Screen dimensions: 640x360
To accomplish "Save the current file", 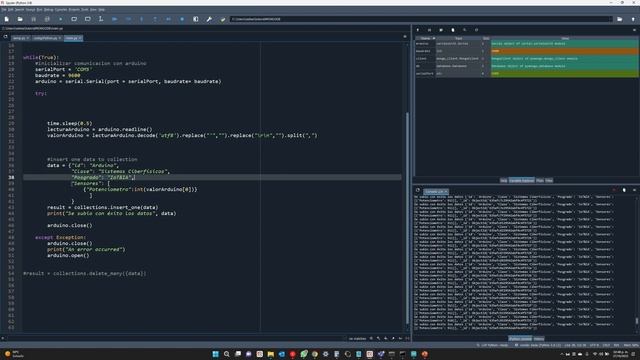I will tap(33, 19).
